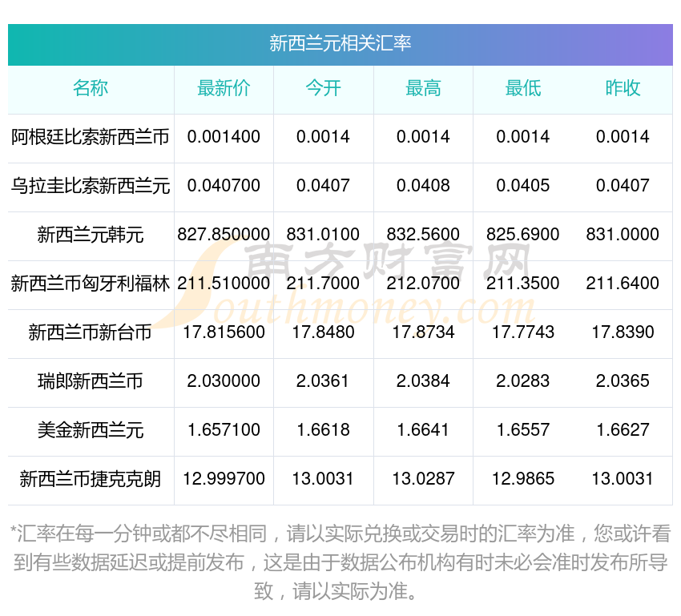Viewport: 681px width, 616px height.
Task: Select the row name 新西兰币匈牙利福林
Action: 91,284
